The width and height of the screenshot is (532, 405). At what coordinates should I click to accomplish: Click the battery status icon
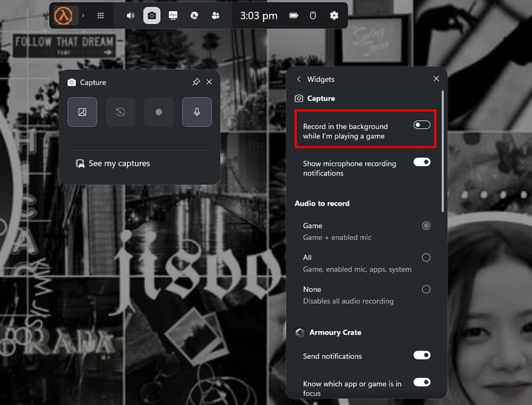coord(293,15)
